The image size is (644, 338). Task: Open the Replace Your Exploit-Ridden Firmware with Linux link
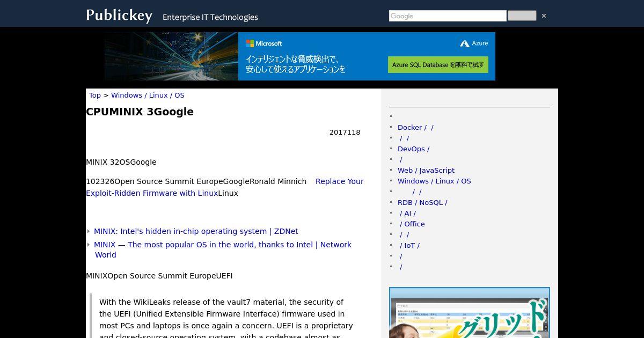tap(225, 187)
